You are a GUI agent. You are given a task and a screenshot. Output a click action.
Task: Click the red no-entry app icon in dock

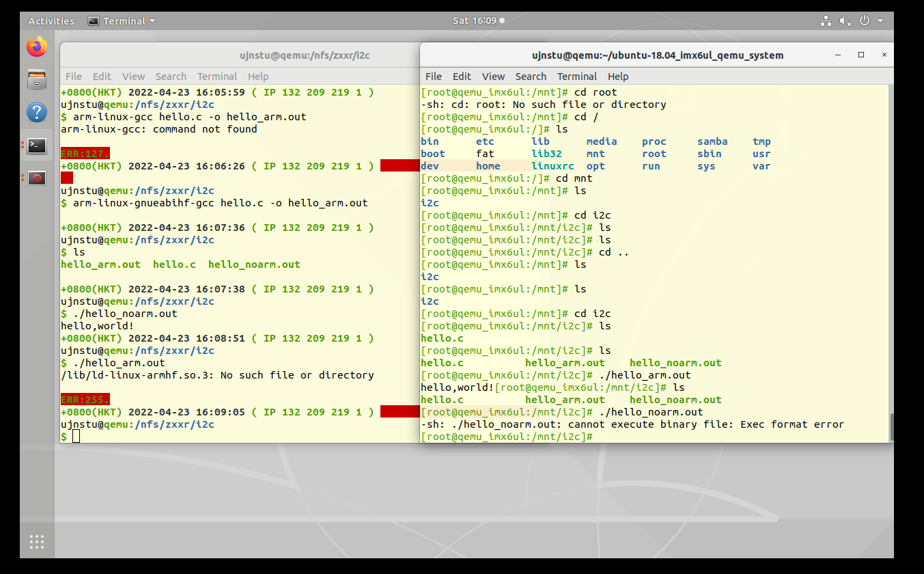click(x=37, y=178)
